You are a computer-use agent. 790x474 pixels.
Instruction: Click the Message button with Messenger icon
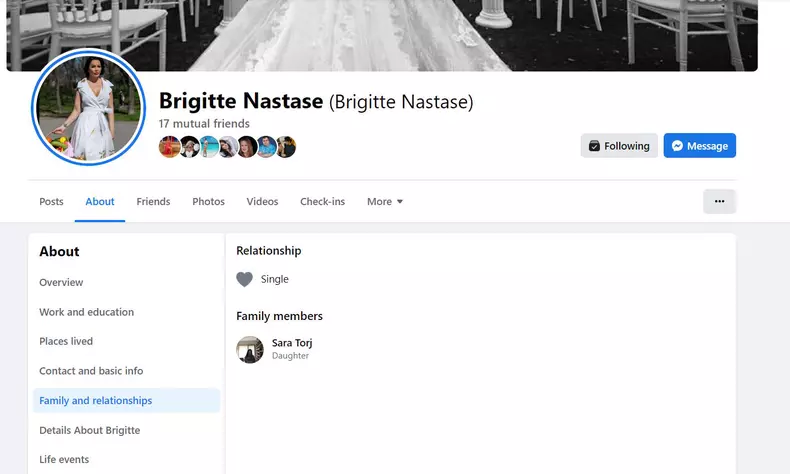[699, 146]
